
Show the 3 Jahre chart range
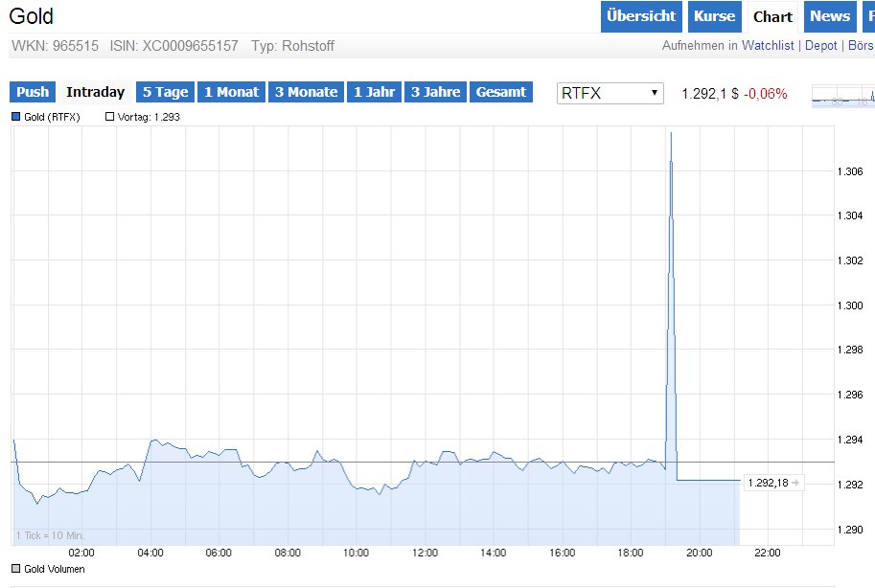[435, 92]
